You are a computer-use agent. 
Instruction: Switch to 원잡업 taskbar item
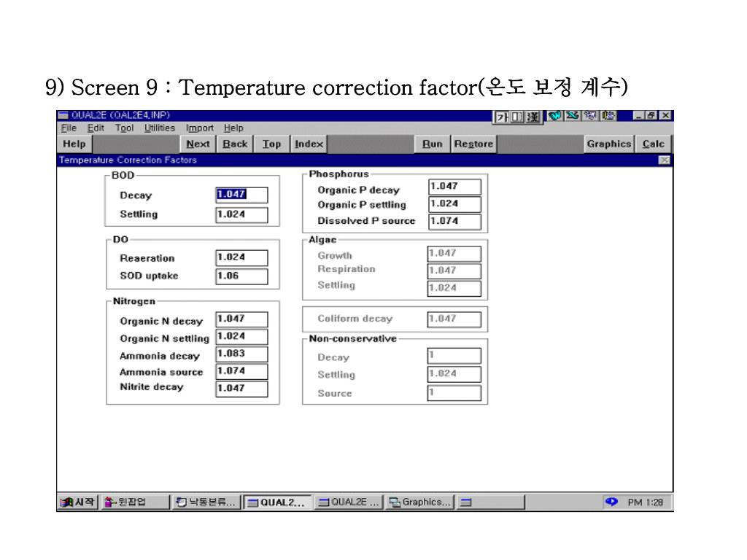point(135,502)
